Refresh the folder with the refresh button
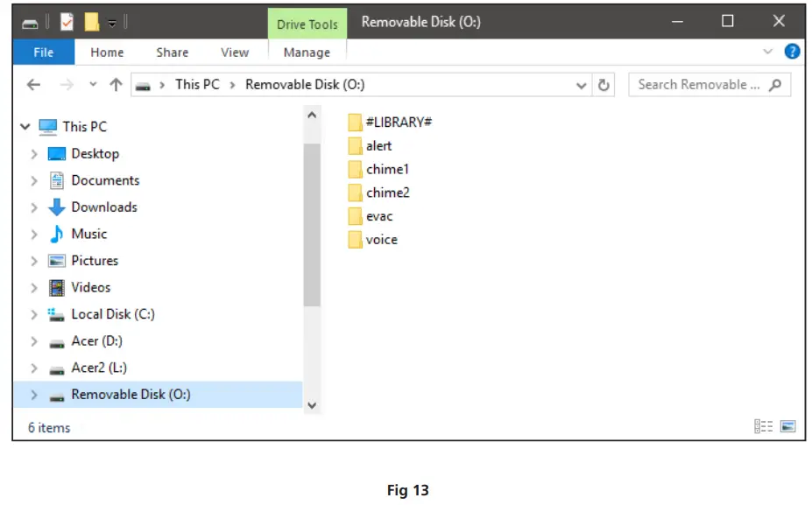Image resolution: width=812 pixels, height=505 pixels. (x=604, y=85)
